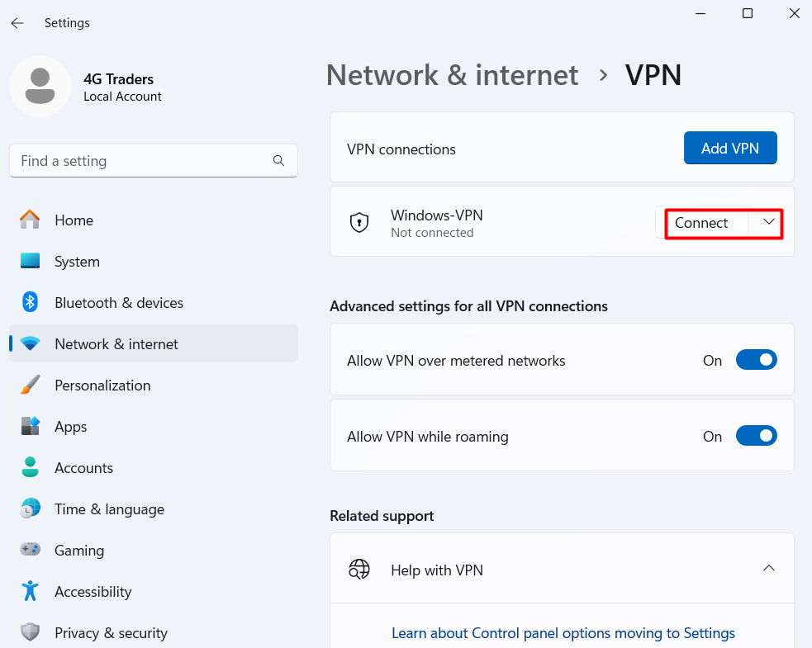The width and height of the screenshot is (812, 648).
Task: Click the Gaming controller icon
Action: pos(30,549)
